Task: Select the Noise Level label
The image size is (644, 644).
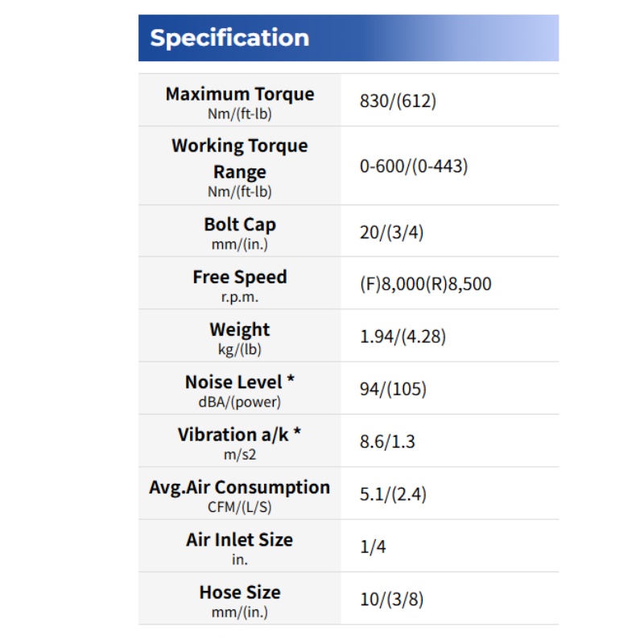Action: [x=240, y=382]
